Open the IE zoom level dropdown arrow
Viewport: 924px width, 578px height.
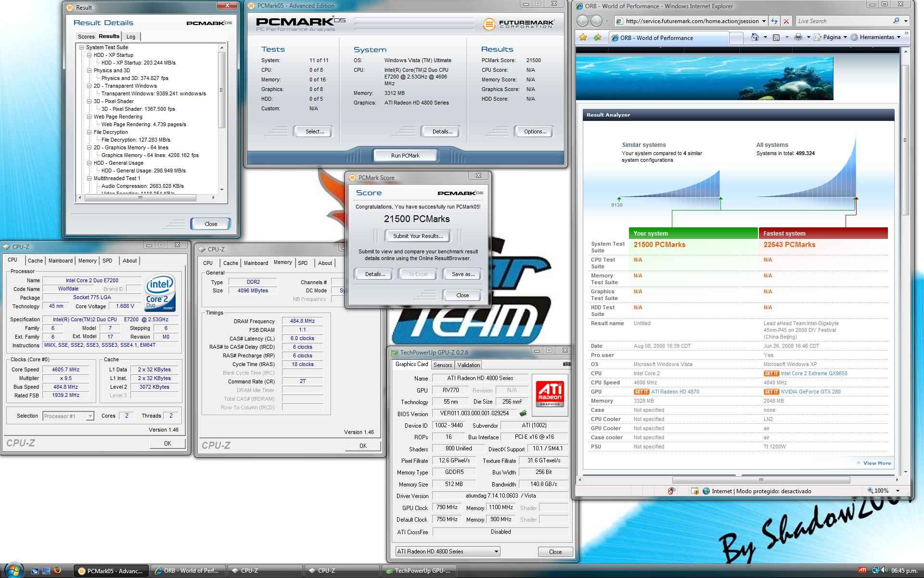(x=897, y=491)
